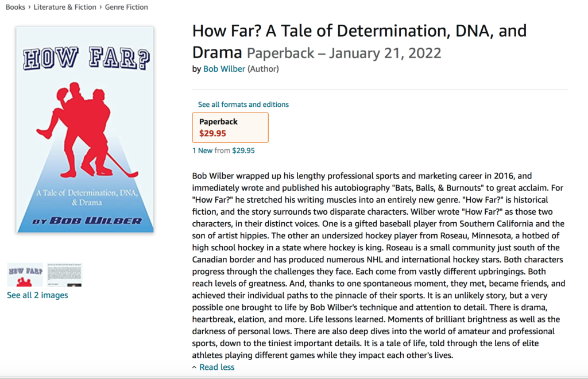Select the front cover thumbnail

[x=25, y=274]
